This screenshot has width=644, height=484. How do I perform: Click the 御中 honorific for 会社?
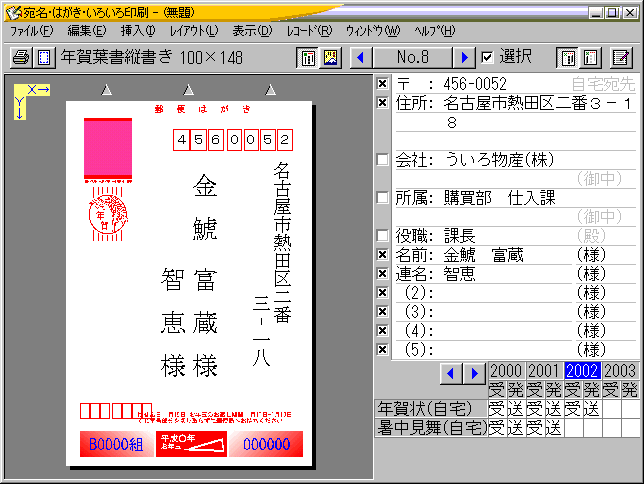pos(599,179)
